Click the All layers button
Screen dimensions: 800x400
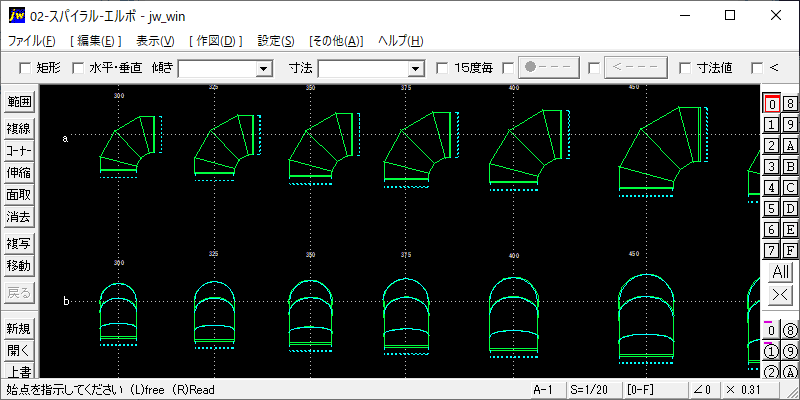click(x=781, y=272)
